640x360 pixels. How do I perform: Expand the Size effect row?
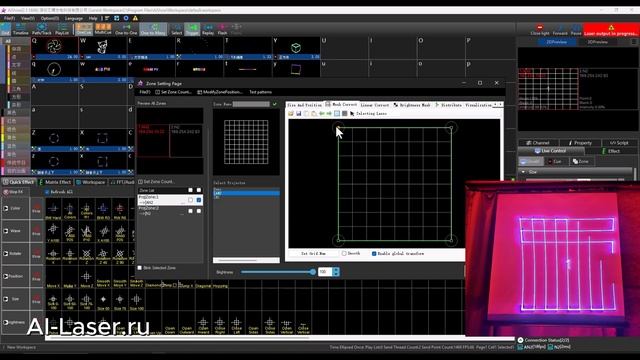[6, 299]
